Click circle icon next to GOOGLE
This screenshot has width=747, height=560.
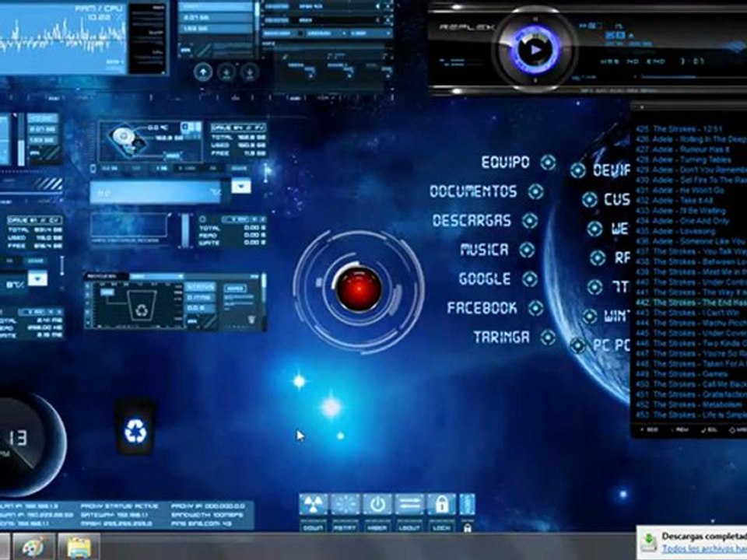pos(529,279)
